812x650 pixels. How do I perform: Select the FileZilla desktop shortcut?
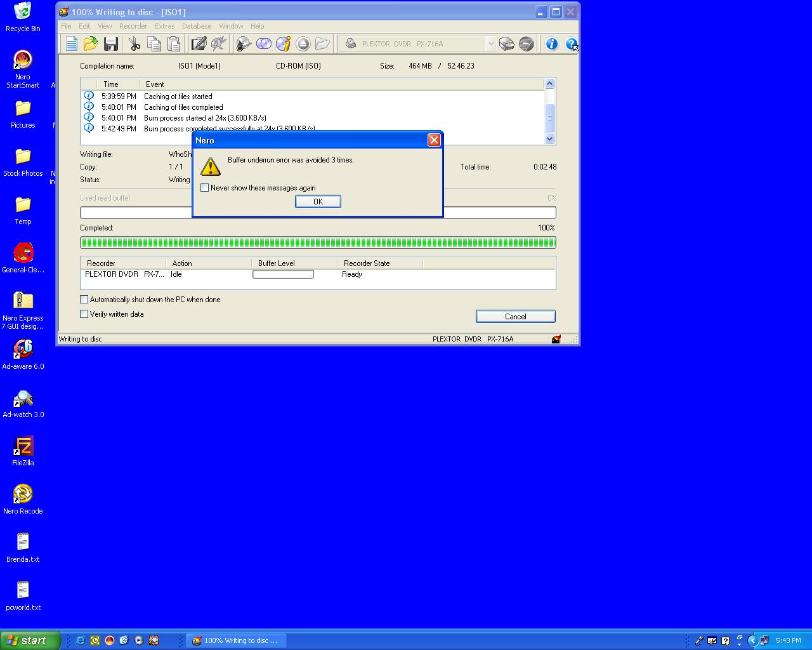pos(23,451)
